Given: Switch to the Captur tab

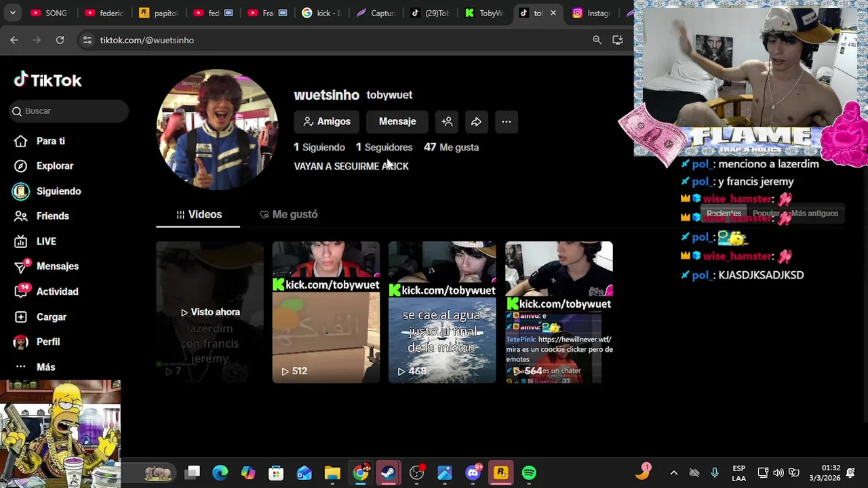Looking at the screenshot, I should (375, 13).
